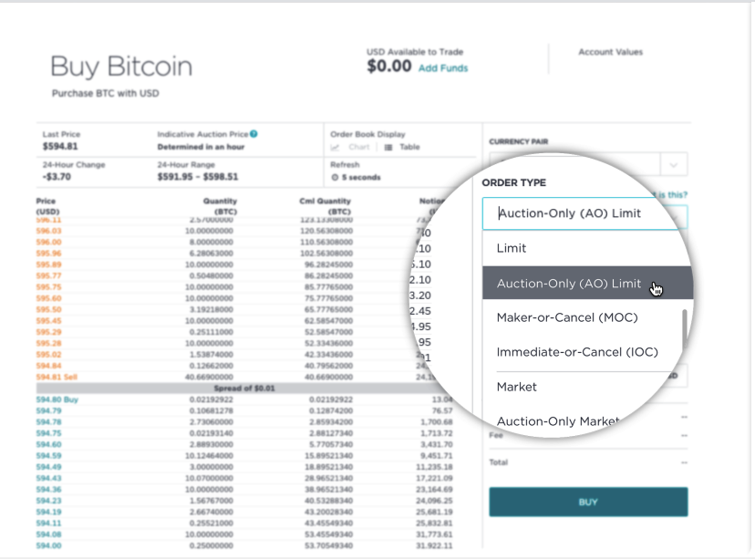Click notional value 1,700.68
The height and width of the screenshot is (560, 755).
point(436,422)
